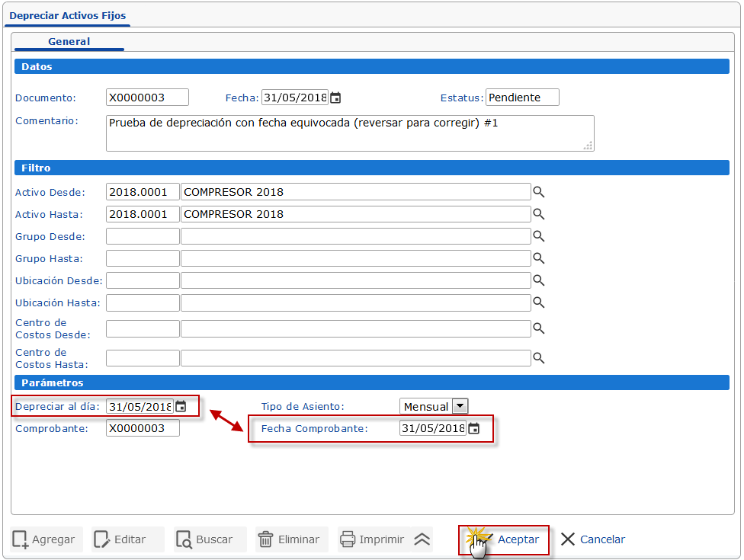The width and height of the screenshot is (744, 560).
Task: Click the Agregar button
Action: pos(44,539)
